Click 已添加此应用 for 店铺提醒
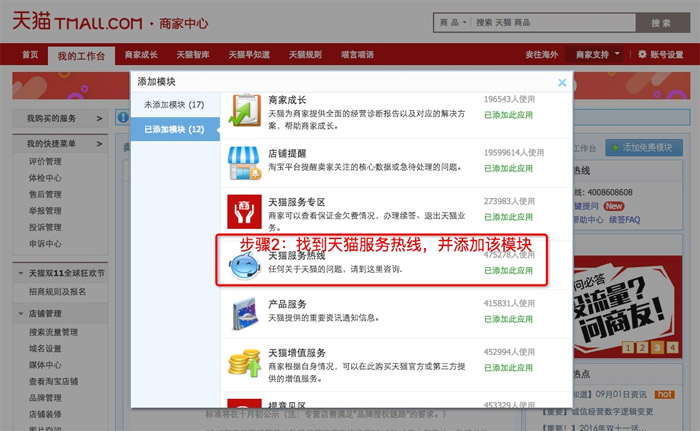The height and width of the screenshot is (431, 700). [508, 168]
